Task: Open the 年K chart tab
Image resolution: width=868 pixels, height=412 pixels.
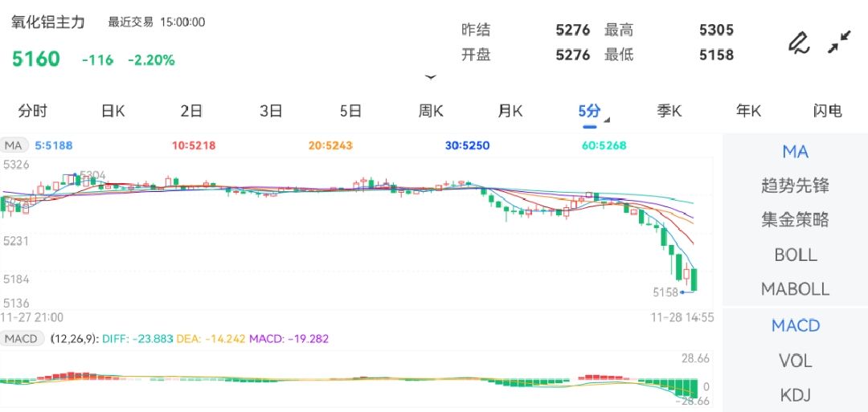Action: click(x=748, y=111)
